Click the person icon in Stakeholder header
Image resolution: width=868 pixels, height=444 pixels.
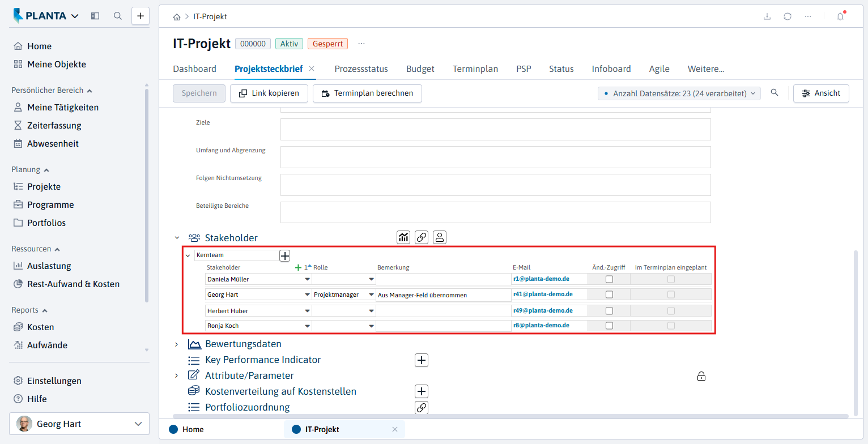coord(440,237)
